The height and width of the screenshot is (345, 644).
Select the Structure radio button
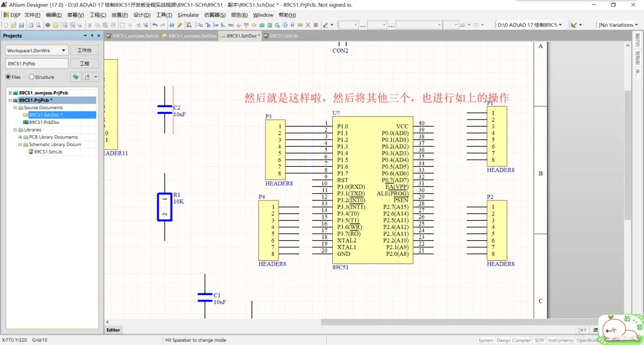point(32,77)
